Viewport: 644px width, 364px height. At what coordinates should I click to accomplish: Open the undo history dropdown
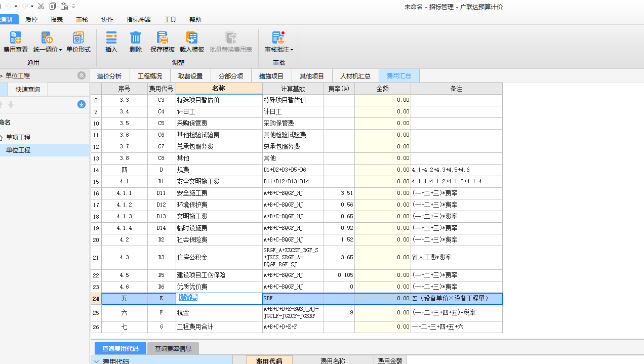[x=16, y=6]
